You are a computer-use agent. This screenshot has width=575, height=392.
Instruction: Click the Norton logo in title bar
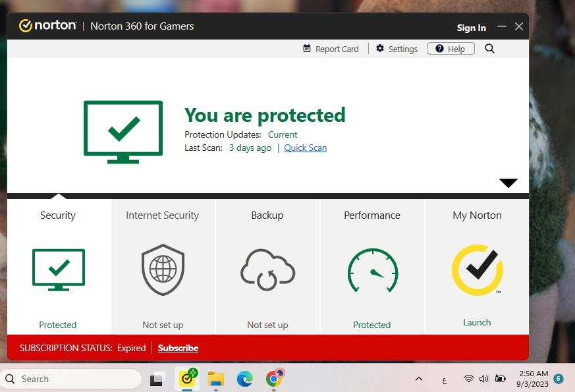47,26
